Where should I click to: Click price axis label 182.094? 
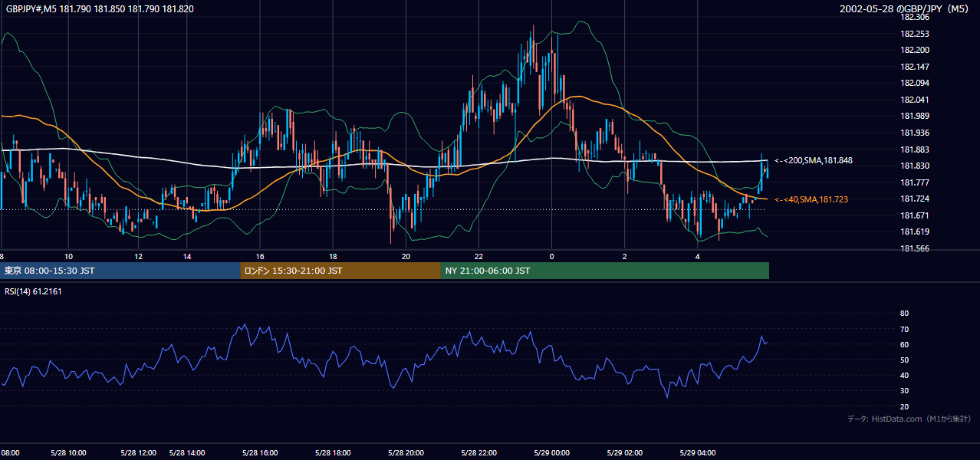[914, 83]
